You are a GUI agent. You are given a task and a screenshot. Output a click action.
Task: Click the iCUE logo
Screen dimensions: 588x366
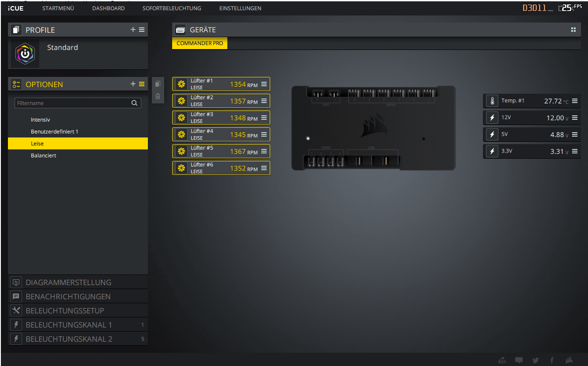pos(16,8)
